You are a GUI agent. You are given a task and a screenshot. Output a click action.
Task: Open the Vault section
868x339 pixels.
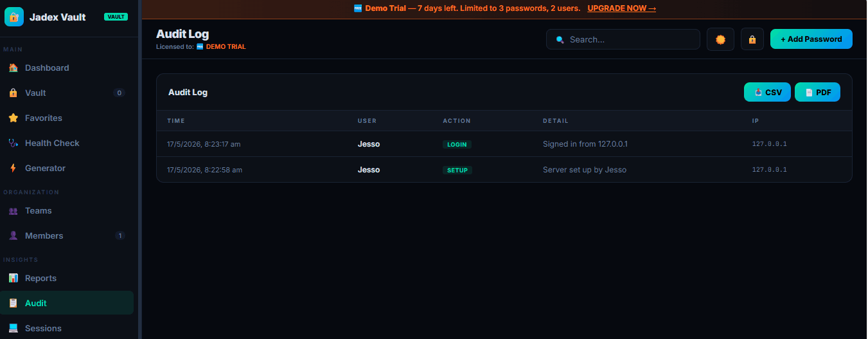pos(68,93)
